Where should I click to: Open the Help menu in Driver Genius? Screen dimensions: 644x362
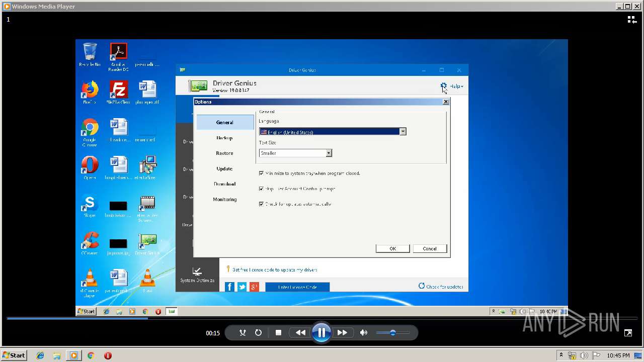456,86
